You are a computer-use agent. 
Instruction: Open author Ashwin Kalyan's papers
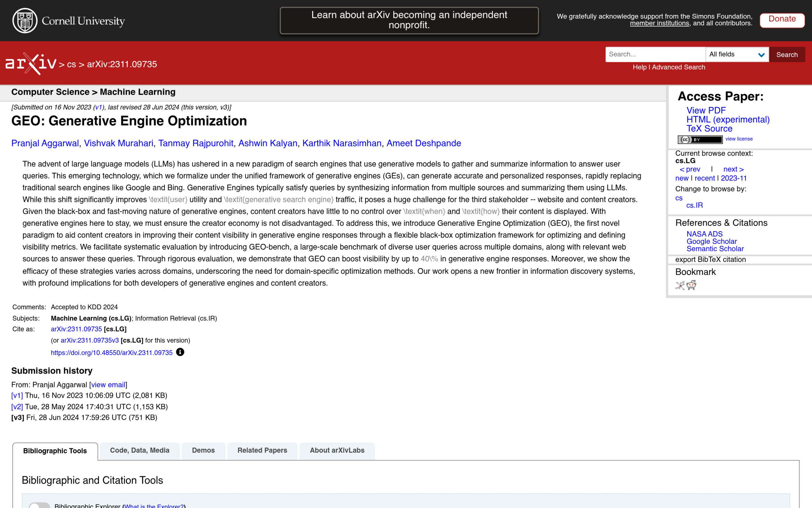point(268,144)
